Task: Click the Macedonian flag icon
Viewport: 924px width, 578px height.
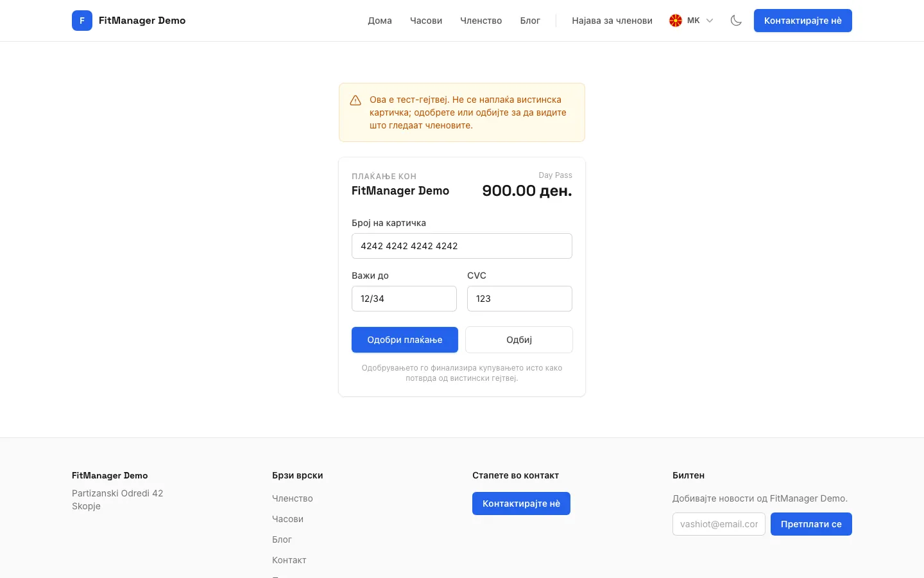Action: pos(676,21)
